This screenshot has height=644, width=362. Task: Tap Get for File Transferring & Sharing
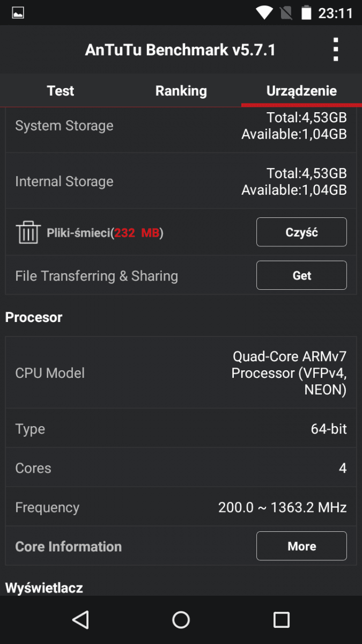click(301, 275)
